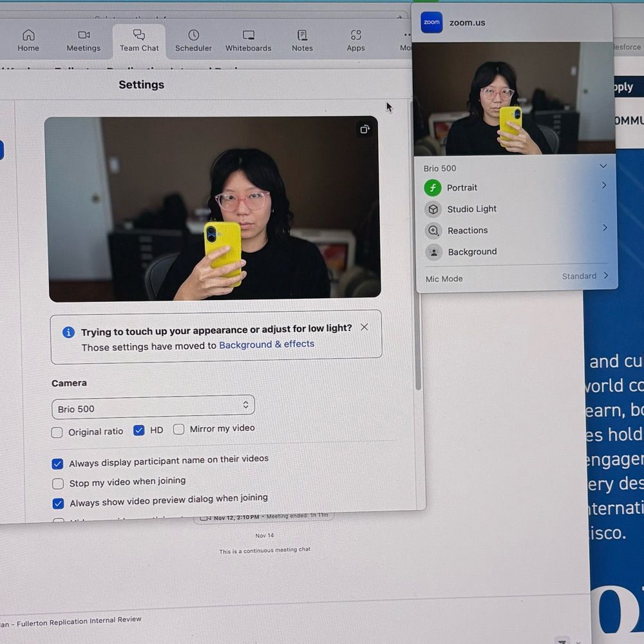Viewport: 644px width, 644px height.
Task: Click the Settings heading text
Action: pyautogui.click(x=141, y=84)
